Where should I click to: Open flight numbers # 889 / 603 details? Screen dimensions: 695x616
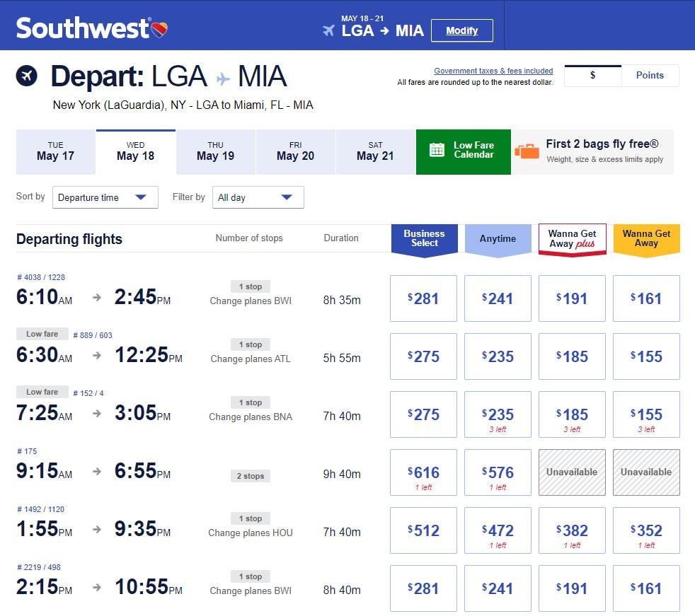(93, 335)
